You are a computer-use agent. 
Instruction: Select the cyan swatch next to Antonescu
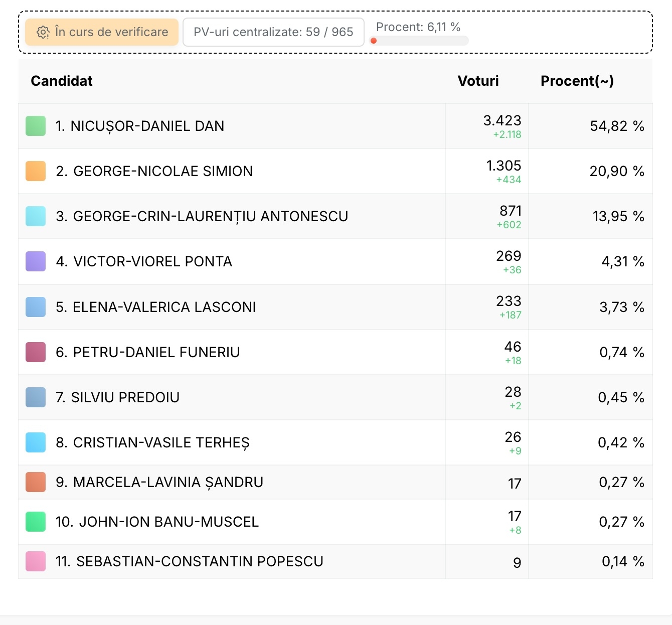(x=36, y=216)
